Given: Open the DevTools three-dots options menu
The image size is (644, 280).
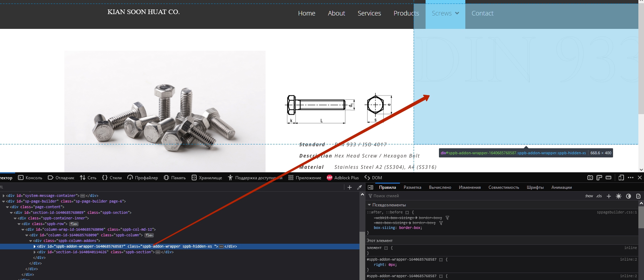Looking at the screenshot, I should click(631, 178).
